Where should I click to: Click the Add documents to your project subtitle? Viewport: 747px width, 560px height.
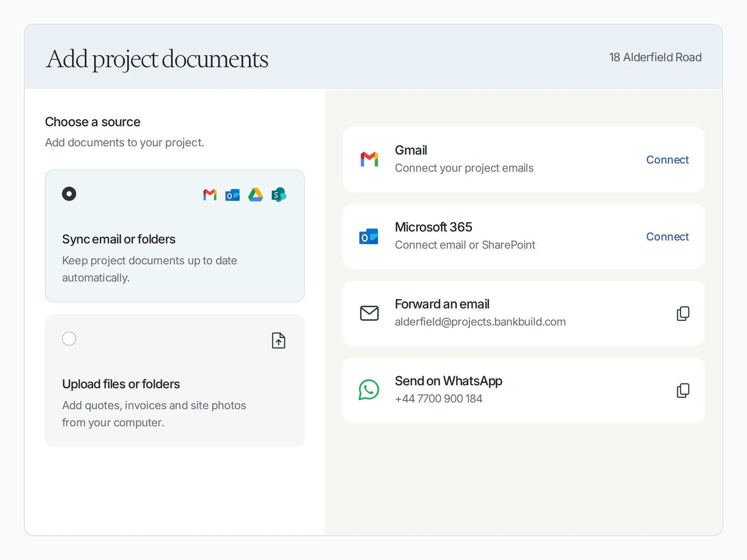pyautogui.click(x=125, y=142)
